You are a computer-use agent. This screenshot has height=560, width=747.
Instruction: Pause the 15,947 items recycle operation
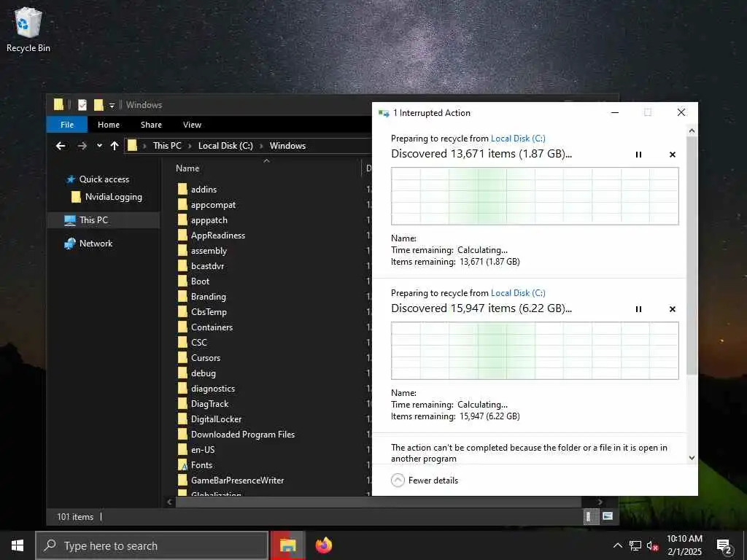coord(638,309)
